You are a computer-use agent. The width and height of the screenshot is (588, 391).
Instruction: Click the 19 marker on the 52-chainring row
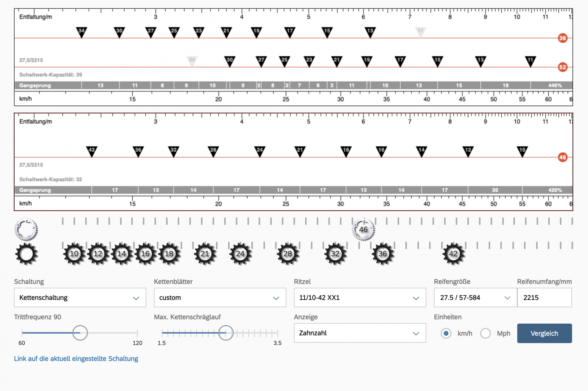367,61
